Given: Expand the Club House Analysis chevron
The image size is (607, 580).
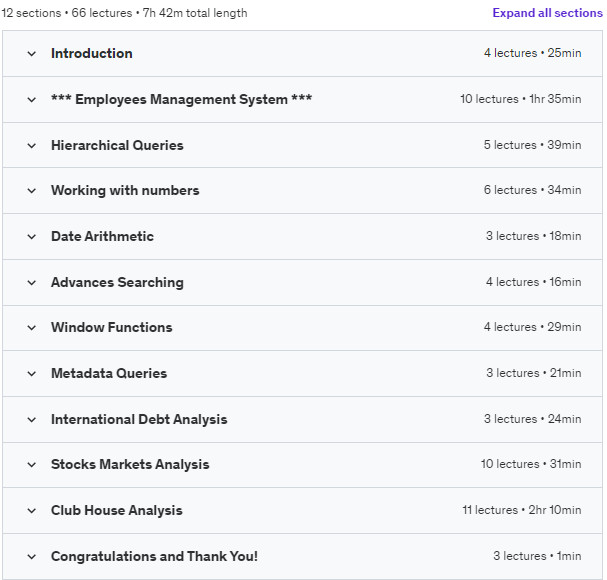Looking at the screenshot, I should pyautogui.click(x=32, y=511).
